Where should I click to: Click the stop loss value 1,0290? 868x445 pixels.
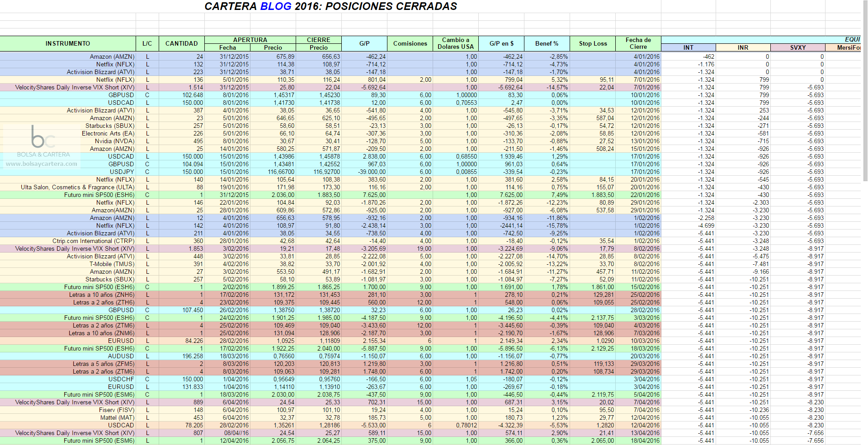pos(593,341)
